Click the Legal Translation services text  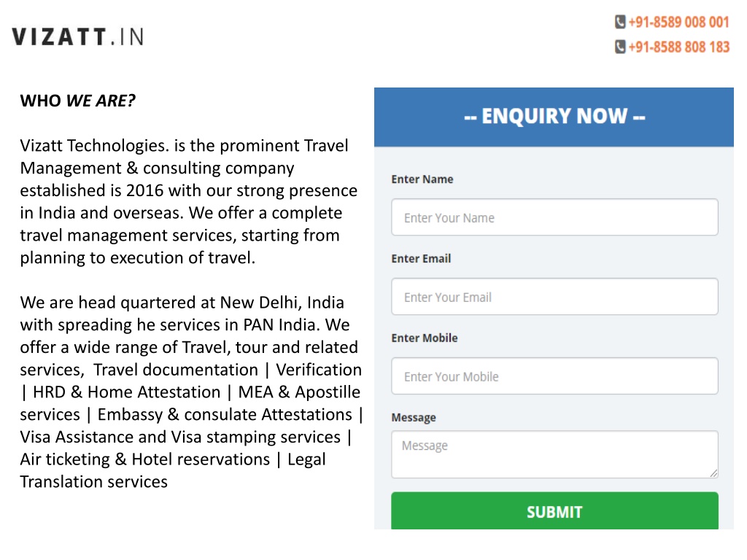tap(173, 470)
